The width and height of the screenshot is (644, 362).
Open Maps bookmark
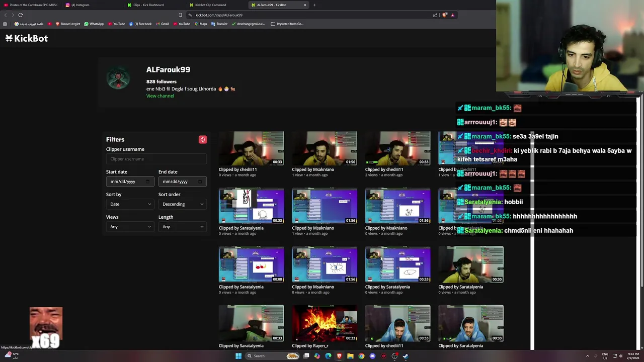tap(201, 24)
